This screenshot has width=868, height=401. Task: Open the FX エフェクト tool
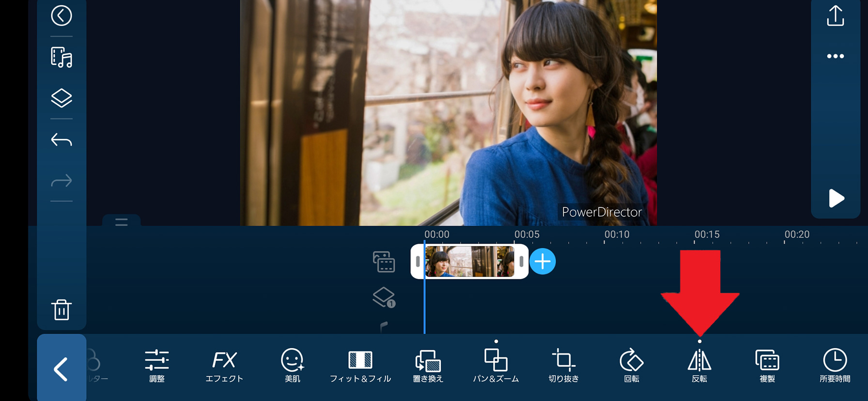point(224,366)
